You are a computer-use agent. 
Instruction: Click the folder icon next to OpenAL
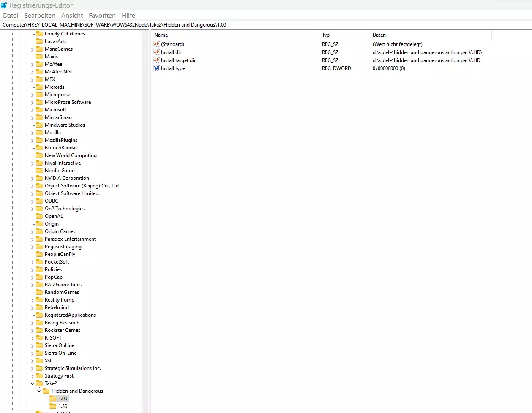pyautogui.click(x=39, y=216)
